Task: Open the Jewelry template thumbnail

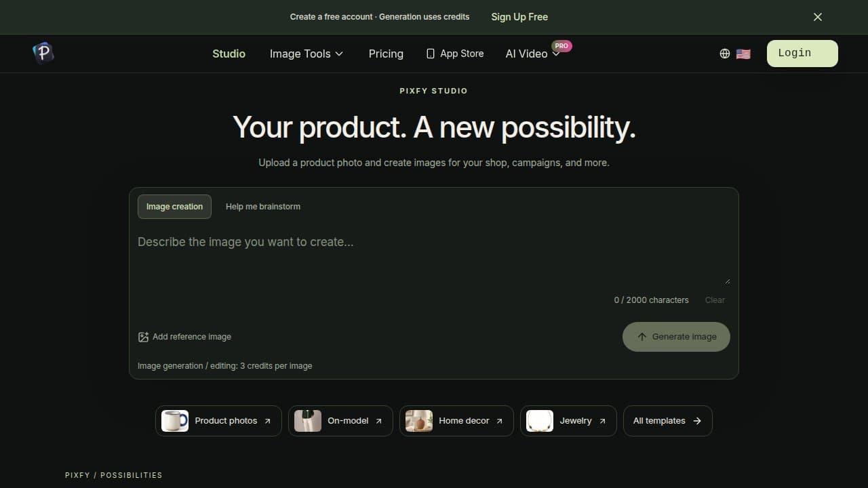Action: (x=540, y=421)
